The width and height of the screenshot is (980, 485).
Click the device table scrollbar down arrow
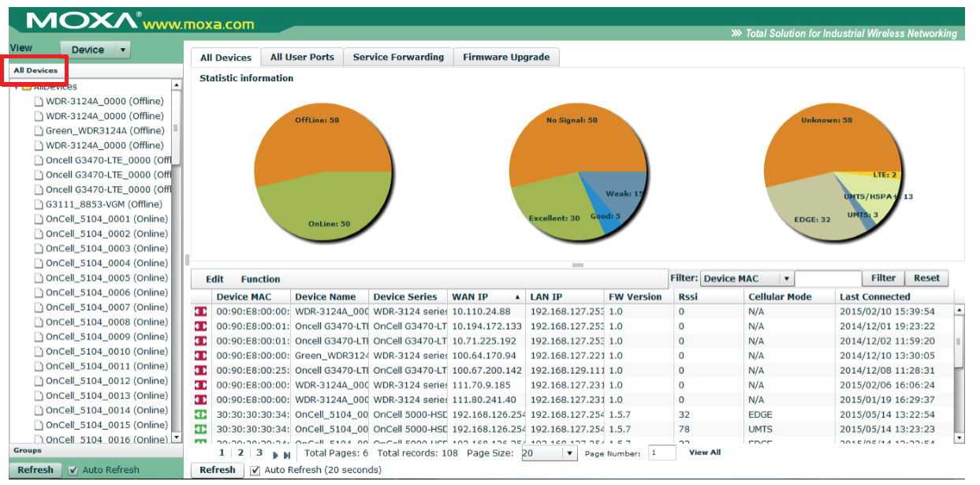click(960, 438)
